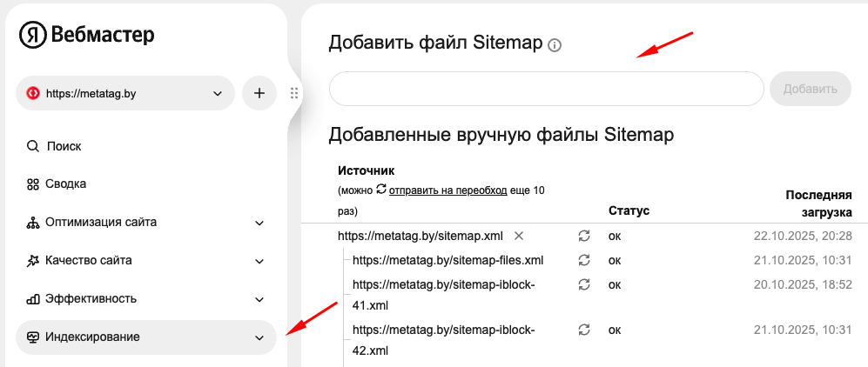Click https://metatag.by/sitemap-files.xml row
Image resolution: width=868 pixels, height=367 pixels.
(x=447, y=260)
